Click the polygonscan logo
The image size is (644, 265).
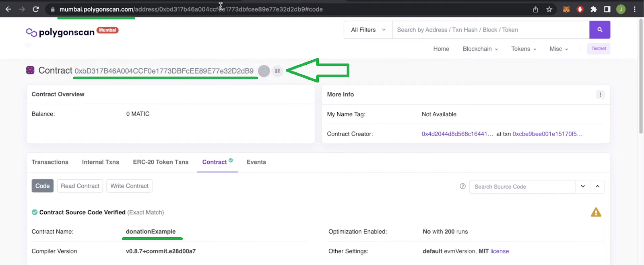[60, 32]
